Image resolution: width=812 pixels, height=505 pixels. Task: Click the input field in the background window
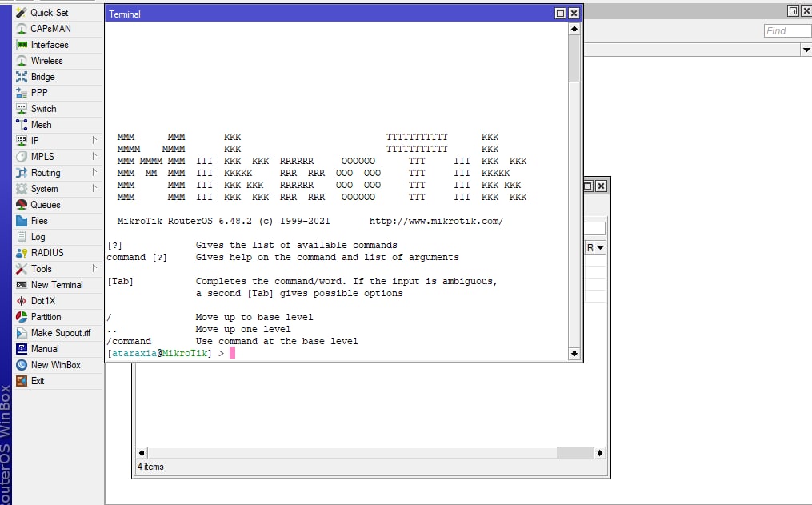(594, 228)
